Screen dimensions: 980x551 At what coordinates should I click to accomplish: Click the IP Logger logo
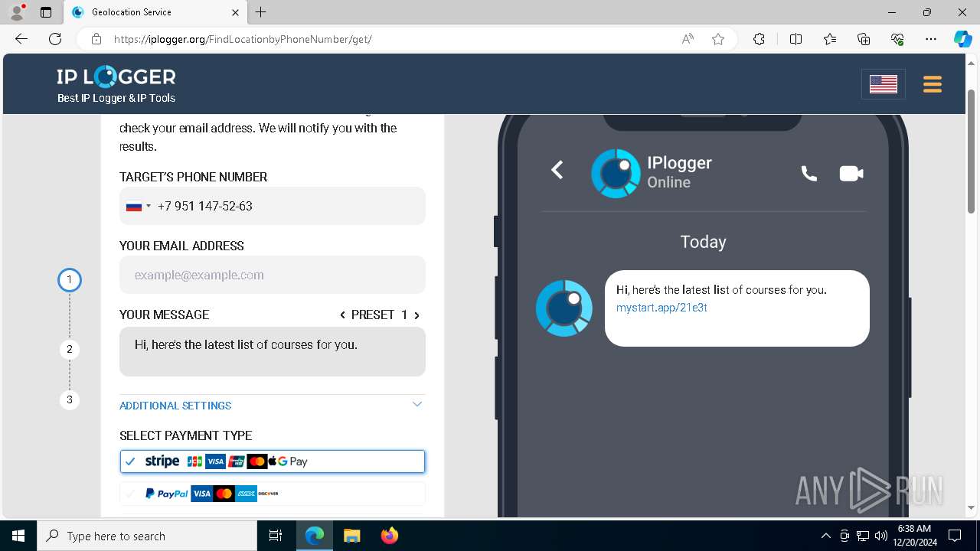click(116, 85)
